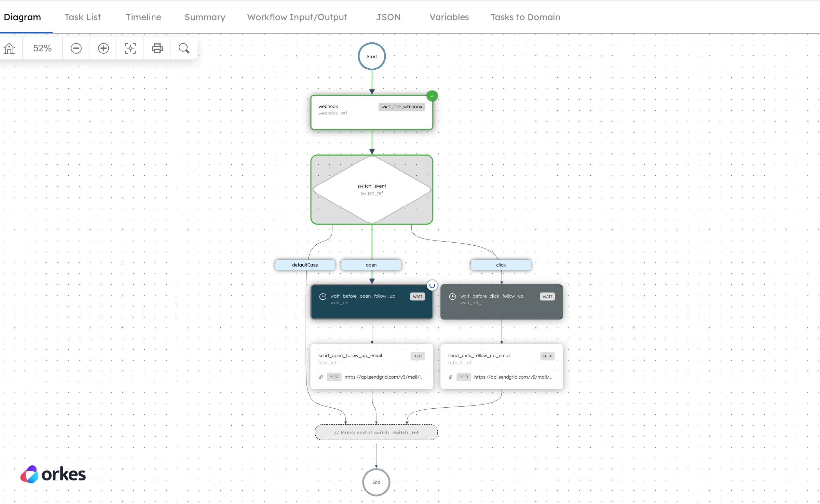Zoom out using the minus icon
The width and height of the screenshot is (820, 504).
(x=76, y=48)
